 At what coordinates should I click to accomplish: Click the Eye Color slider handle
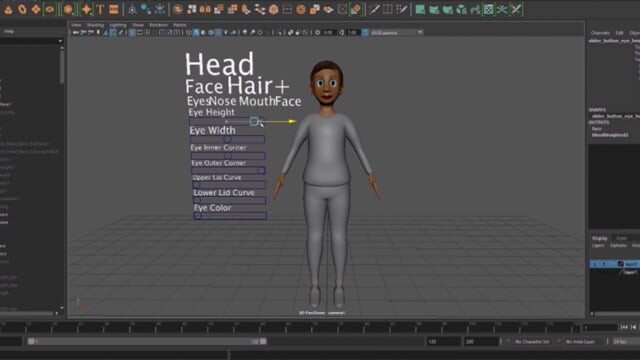tap(198, 216)
